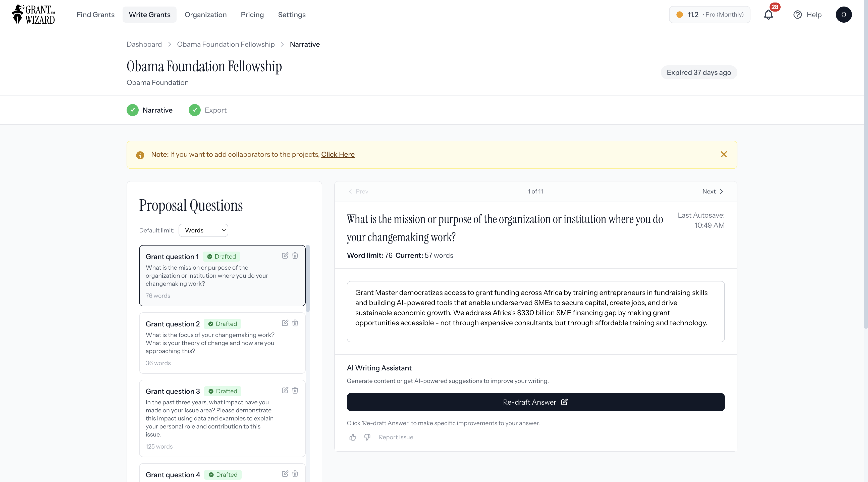
Task: Click into the answer text box
Action: pyautogui.click(x=535, y=311)
